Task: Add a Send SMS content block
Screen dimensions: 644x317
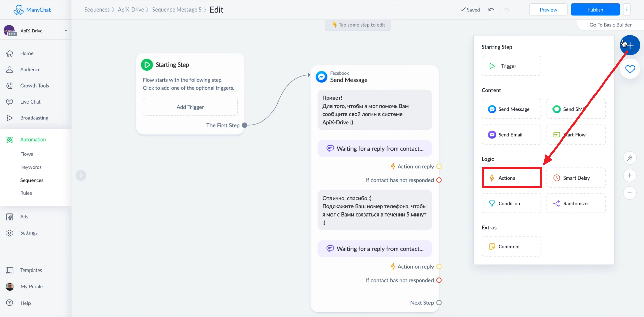Action: pos(576,109)
